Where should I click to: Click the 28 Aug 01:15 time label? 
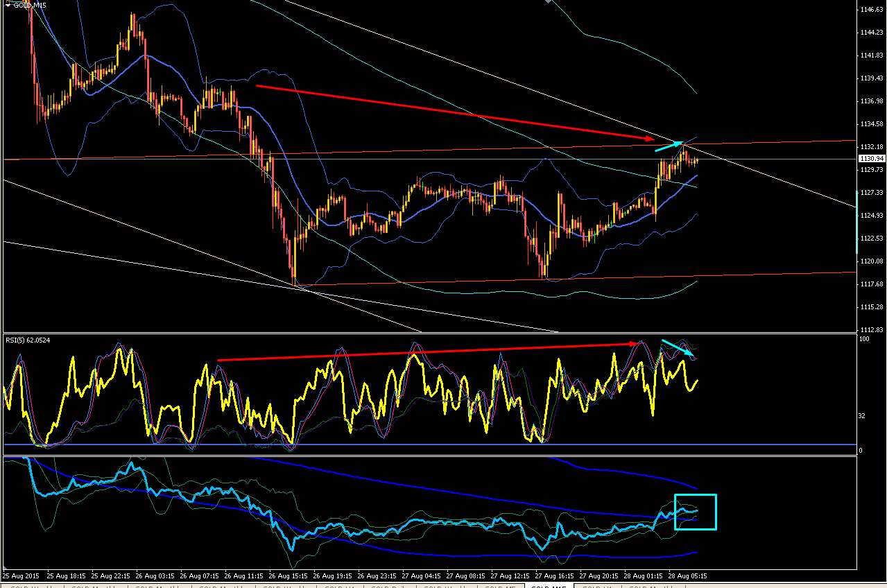[x=643, y=576]
